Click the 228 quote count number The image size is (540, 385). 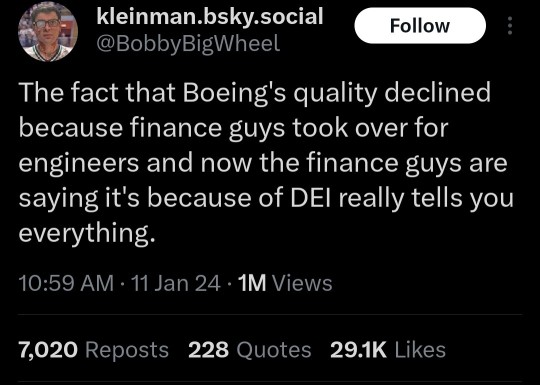tap(208, 350)
